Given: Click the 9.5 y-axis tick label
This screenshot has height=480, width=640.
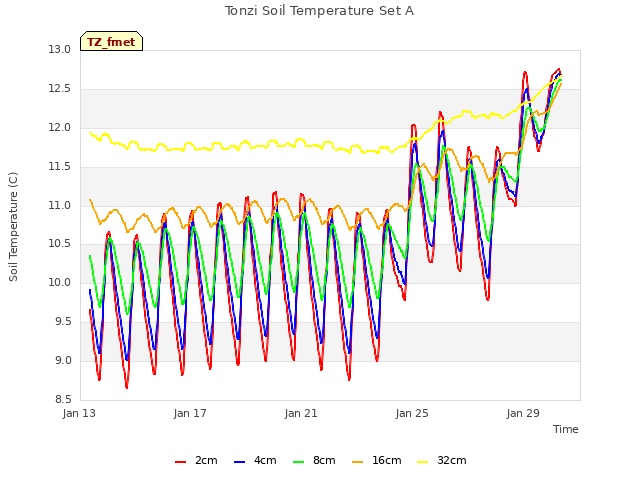Looking at the screenshot, I should [x=62, y=322].
